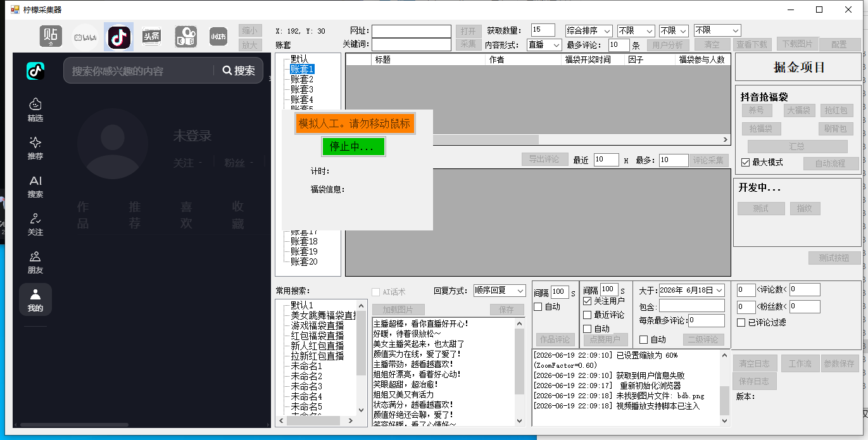Click reply phrase 姐姐又美又有活力
This screenshot has height=440, width=868.
(403, 394)
